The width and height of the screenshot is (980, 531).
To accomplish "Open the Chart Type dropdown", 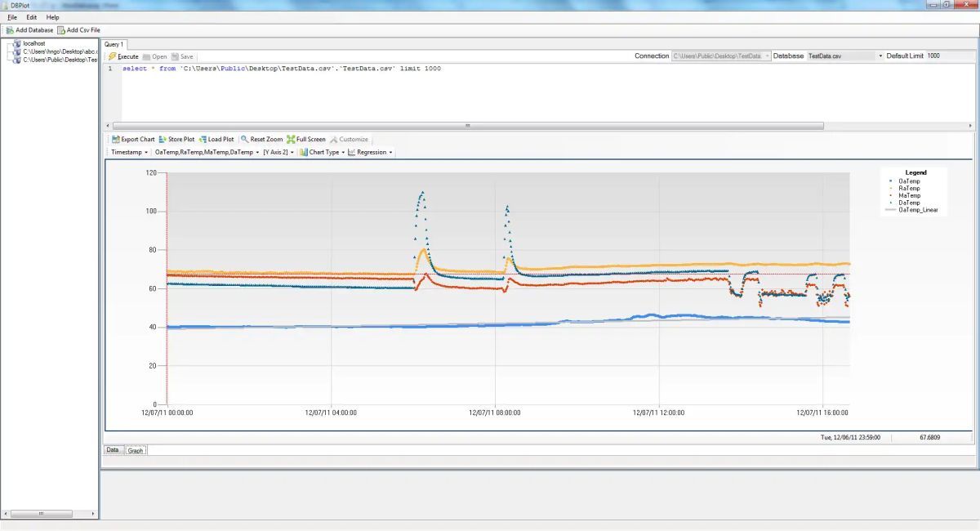I will tap(322, 152).
